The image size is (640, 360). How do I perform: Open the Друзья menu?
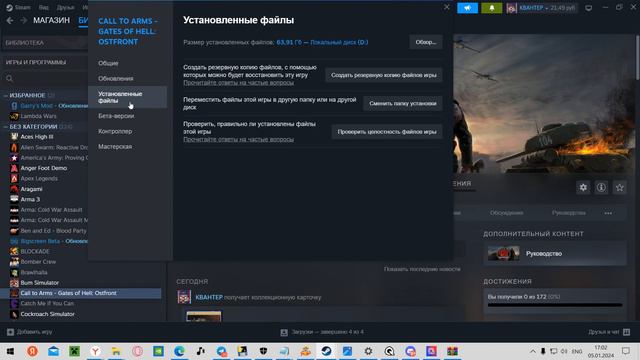[x=65, y=8]
